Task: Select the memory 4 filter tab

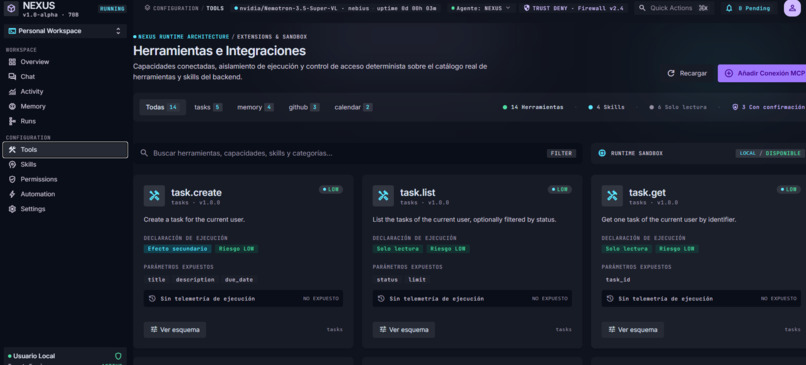Action: tap(255, 107)
